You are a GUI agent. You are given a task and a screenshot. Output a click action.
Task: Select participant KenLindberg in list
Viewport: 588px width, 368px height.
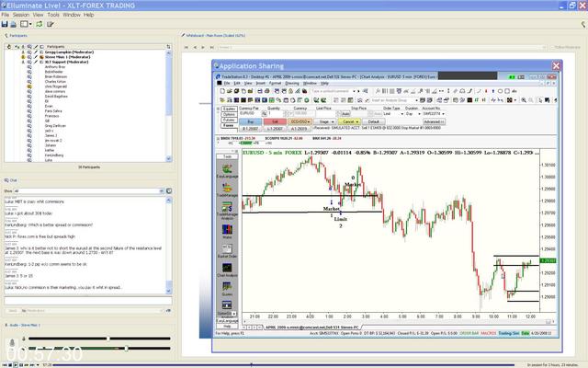pyautogui.click(x=54, y=155)
